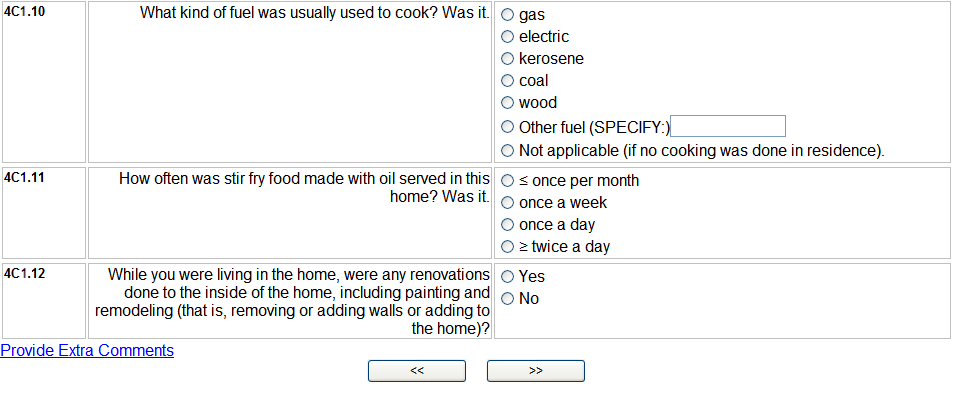Select gas as the cooking fuel

click(x=507, y=15)
